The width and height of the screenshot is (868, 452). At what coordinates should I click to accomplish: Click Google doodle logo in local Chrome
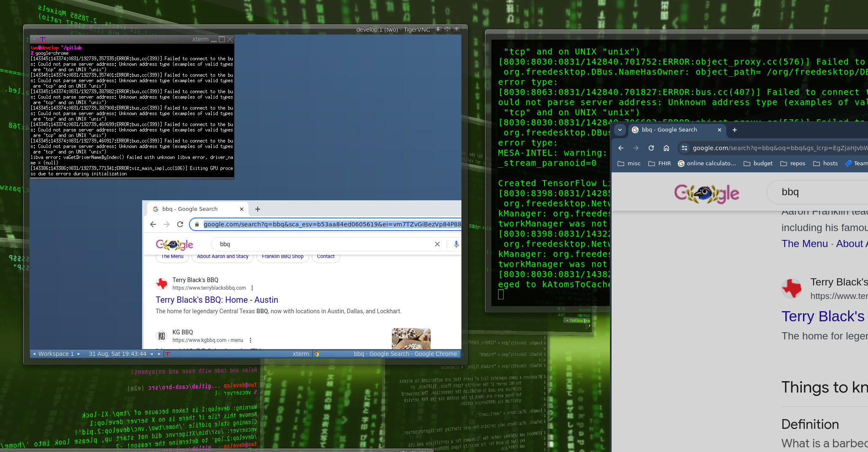[706, 194]
